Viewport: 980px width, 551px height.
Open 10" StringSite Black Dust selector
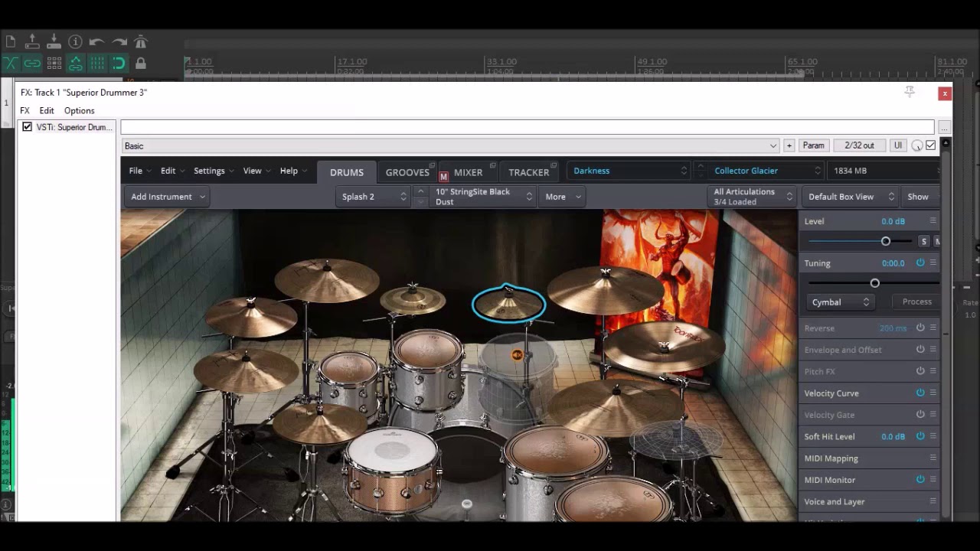point(483,197)
